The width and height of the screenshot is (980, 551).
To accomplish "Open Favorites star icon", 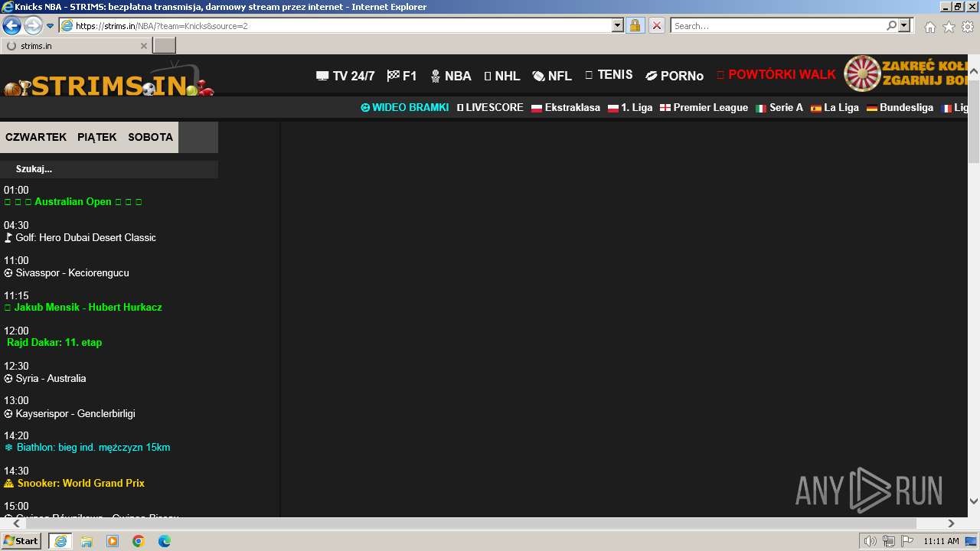I will click(x=949, y=27).
